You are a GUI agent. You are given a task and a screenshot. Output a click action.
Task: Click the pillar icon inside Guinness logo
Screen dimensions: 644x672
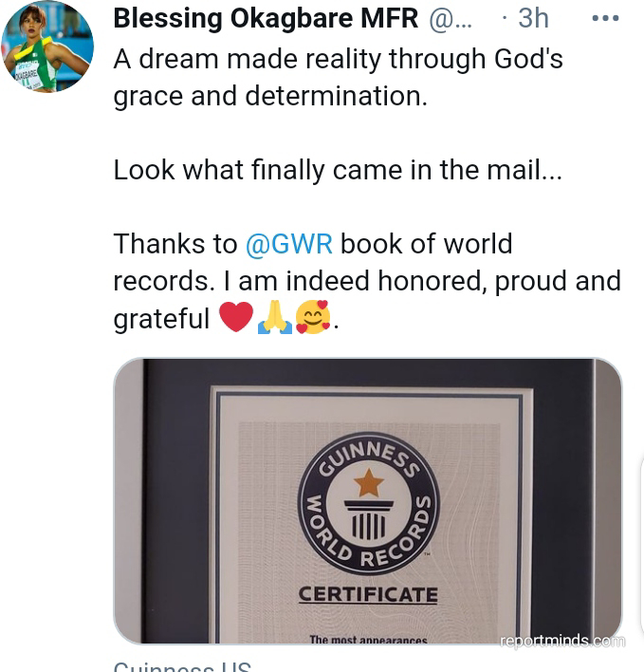pos(369,520)
